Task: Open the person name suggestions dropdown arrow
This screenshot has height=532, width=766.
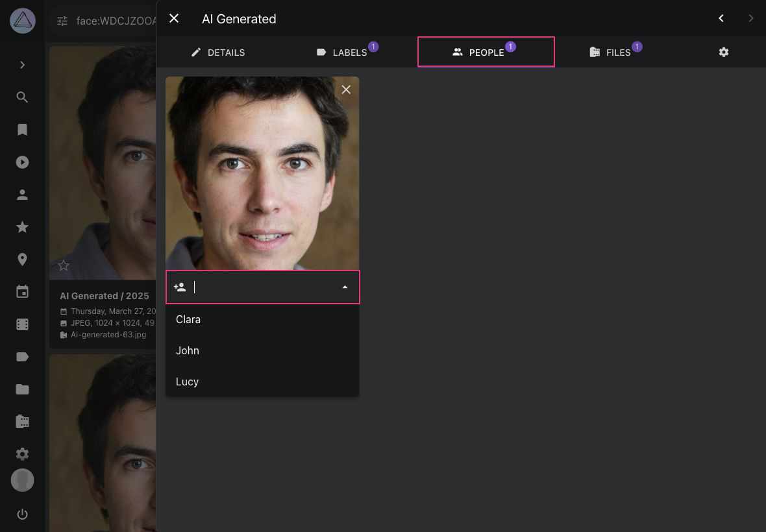Action: click(344, 287)
